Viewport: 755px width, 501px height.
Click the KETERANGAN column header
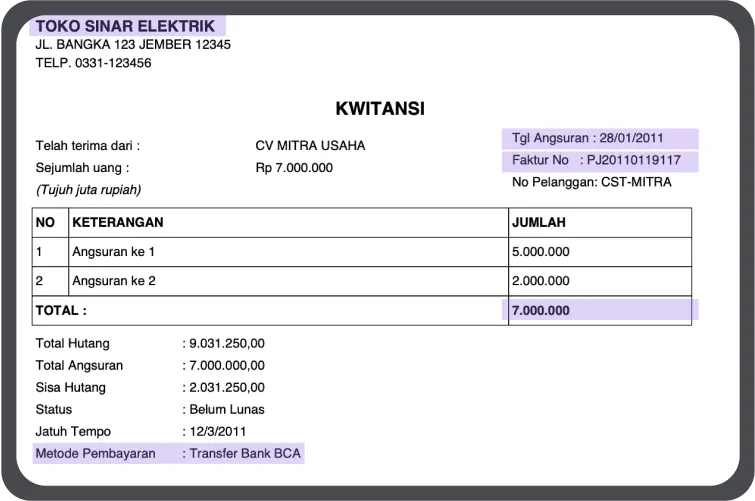coord(118,222)
